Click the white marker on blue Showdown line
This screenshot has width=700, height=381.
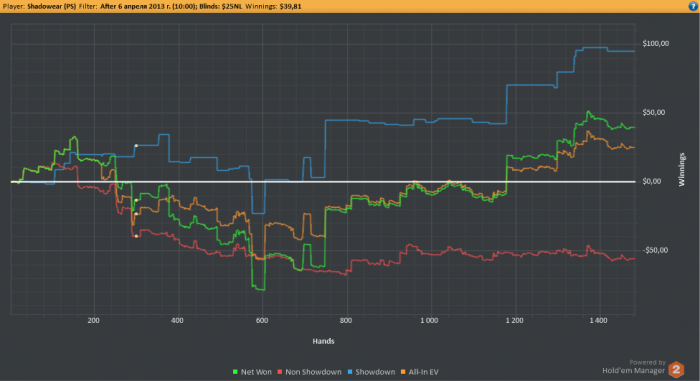tap(137, 146)
